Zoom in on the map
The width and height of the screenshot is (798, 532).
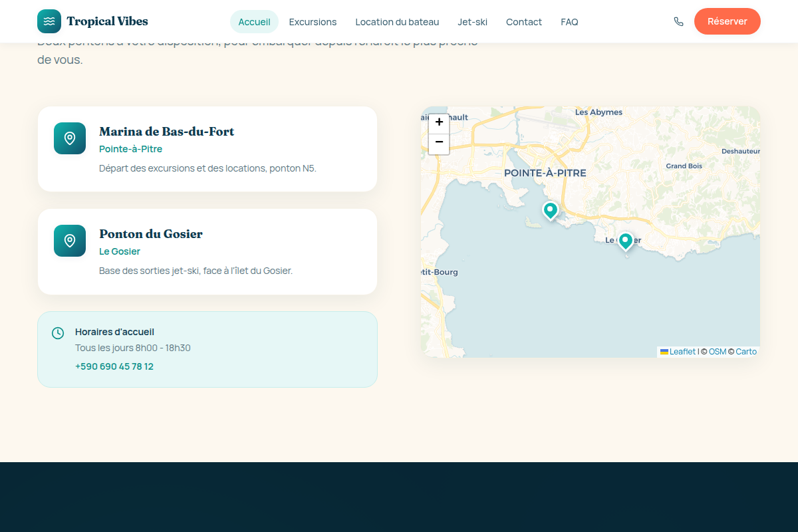tap(439, 123)
